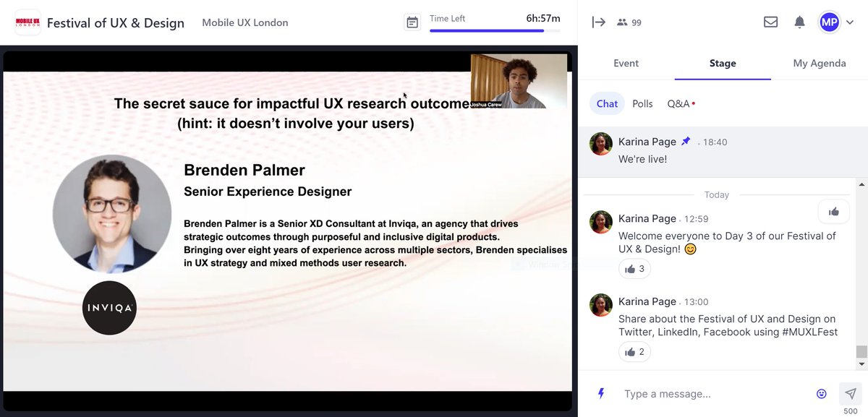Switch to the Event tab
The width and height of the screenshot is (868, 417).
626,63
